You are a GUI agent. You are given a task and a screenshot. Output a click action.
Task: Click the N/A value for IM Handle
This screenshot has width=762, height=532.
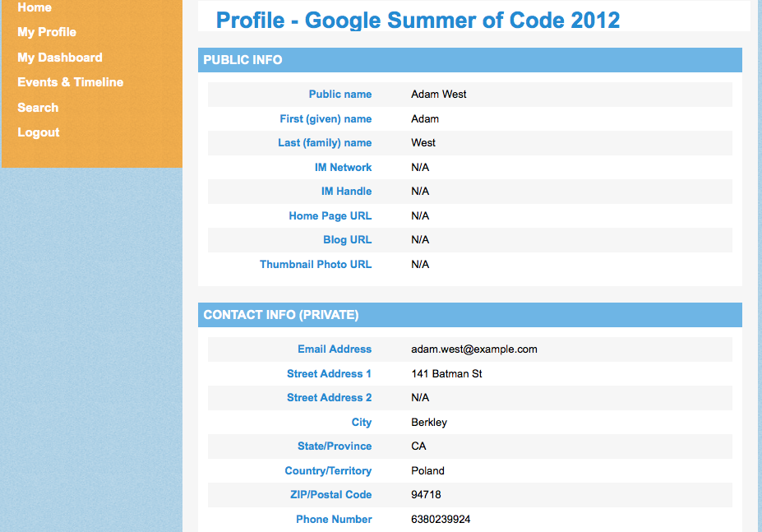(x=420, y=191)
